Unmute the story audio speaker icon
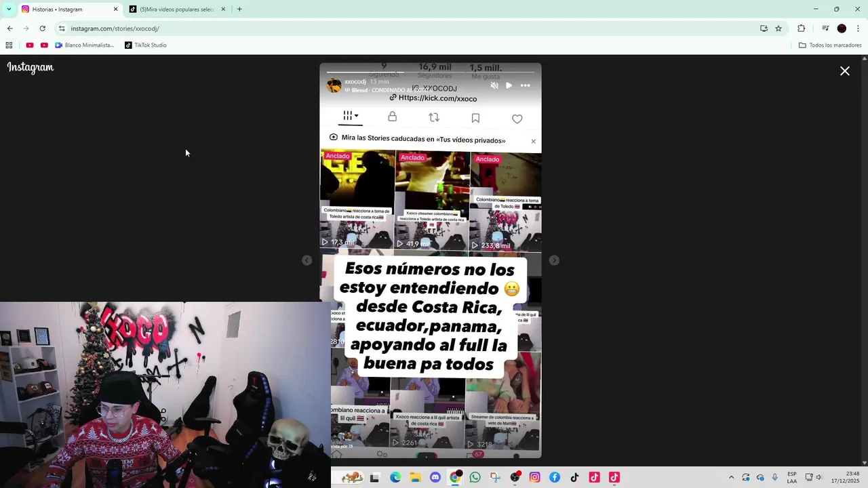The height and width of the screenshot is (488, 868). coord(494,85)
